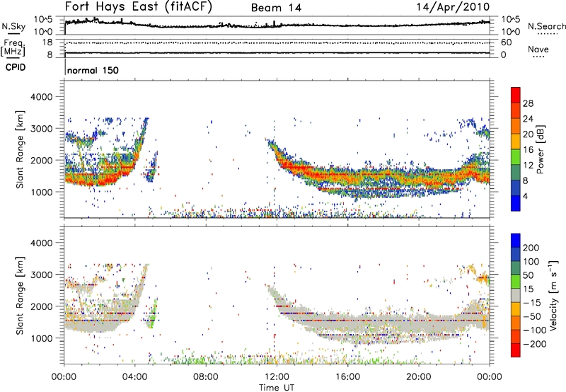Click the '4000' tick on power panel

[x=41, y=97]
